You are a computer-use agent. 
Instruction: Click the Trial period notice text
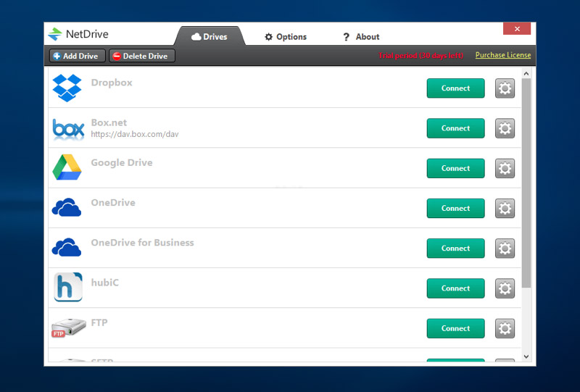420,56
